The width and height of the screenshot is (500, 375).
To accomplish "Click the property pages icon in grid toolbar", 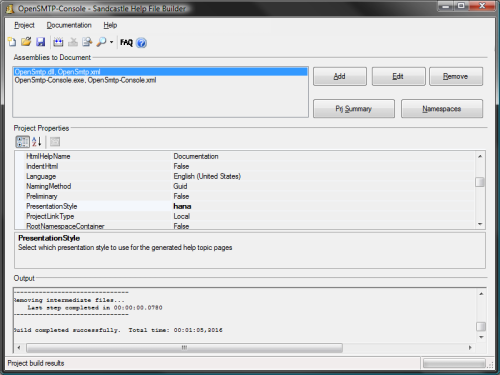I will point(55,142).
